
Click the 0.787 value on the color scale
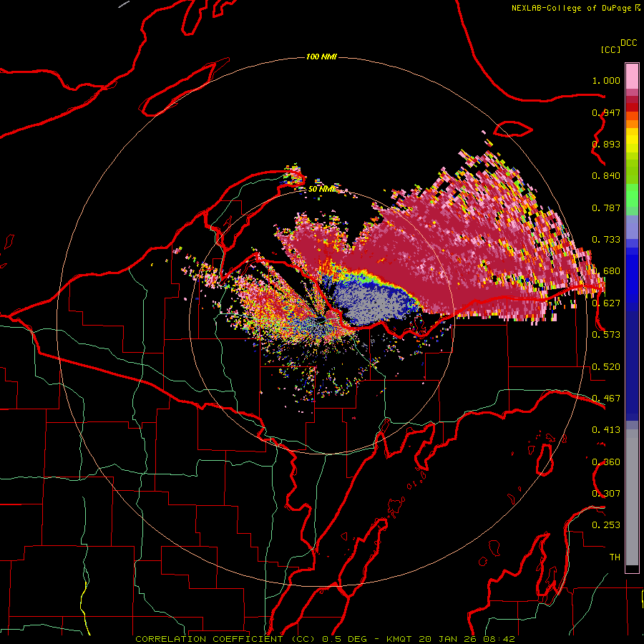tap(606, 208)
